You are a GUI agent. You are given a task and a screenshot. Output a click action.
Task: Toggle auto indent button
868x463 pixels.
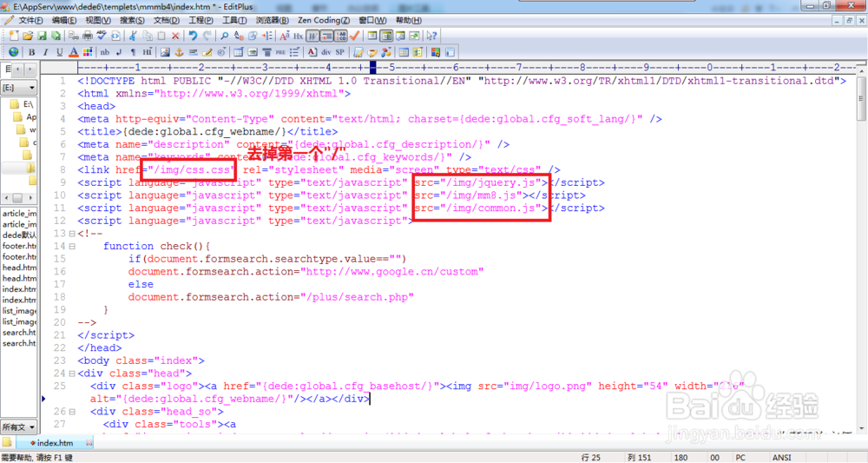click(326, 36)
